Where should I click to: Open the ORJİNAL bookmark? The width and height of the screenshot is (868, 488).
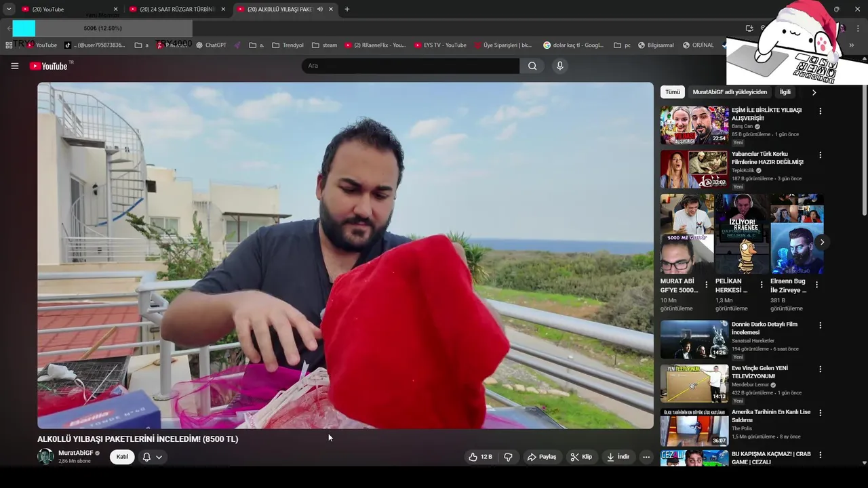click(698, 45)
